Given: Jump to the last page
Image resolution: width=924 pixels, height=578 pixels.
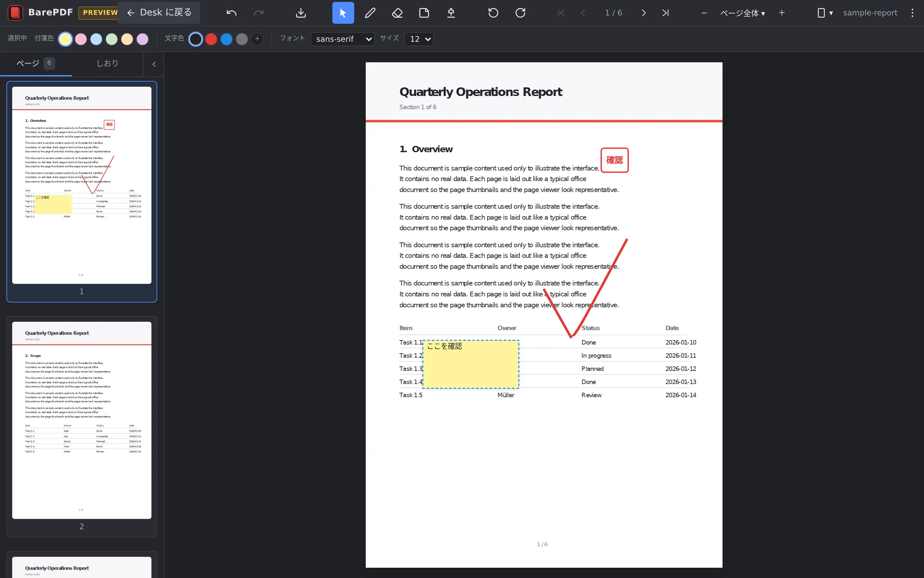Looking at the screenshot, I should coord(665,13).
